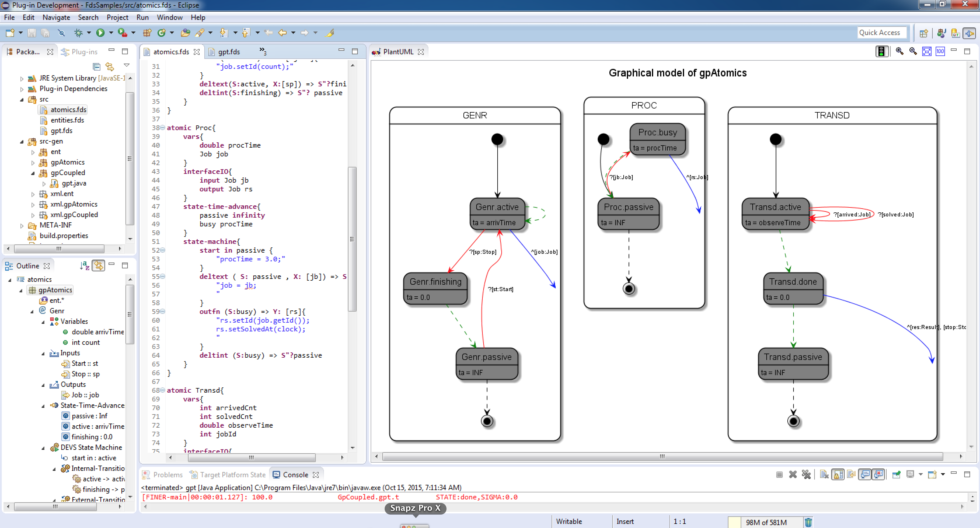Open the Run button dropdown arrow
980x528 pixels.
tap(111, 33)
